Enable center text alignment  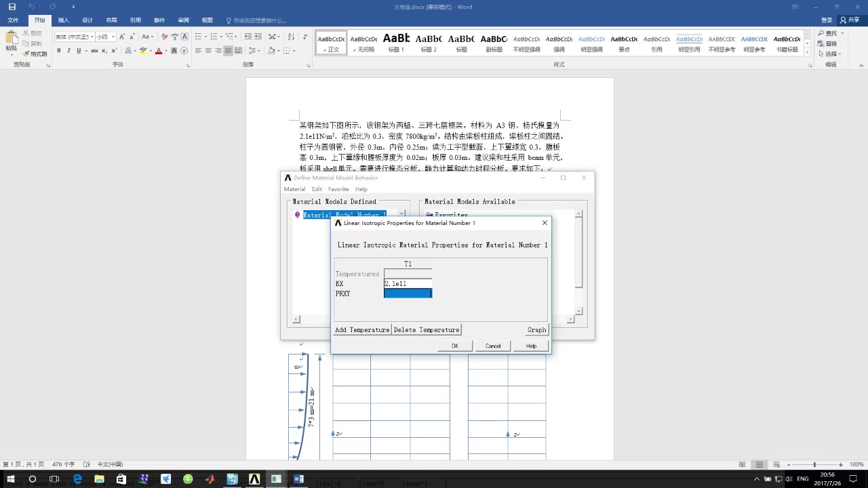[208, 50]
